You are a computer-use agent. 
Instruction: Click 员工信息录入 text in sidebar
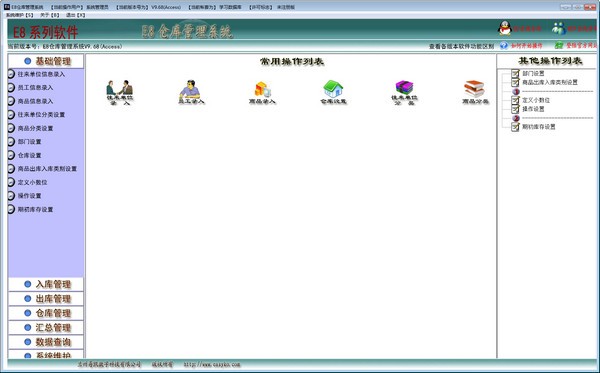[x=36, y=88]
